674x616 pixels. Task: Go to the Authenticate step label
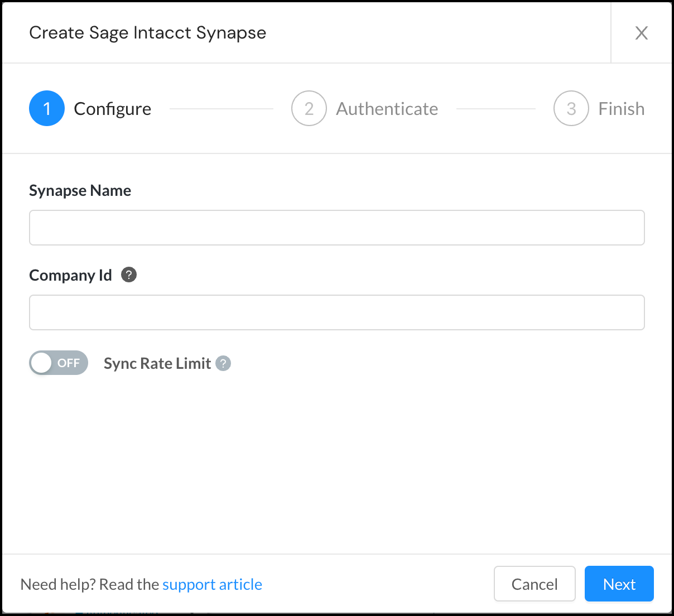click(387, 109)
